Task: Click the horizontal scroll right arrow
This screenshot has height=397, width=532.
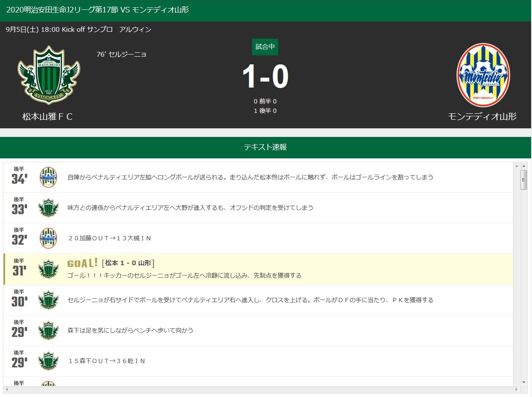Action: (517, 390)
